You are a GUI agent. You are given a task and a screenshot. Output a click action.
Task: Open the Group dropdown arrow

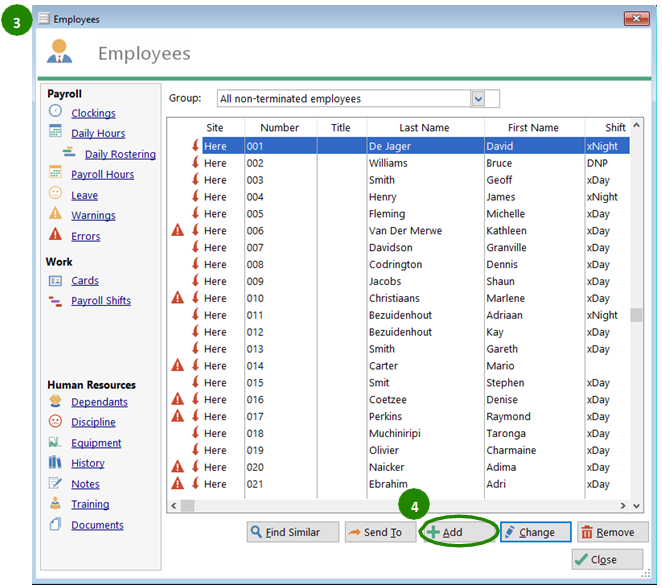[478, 99]
